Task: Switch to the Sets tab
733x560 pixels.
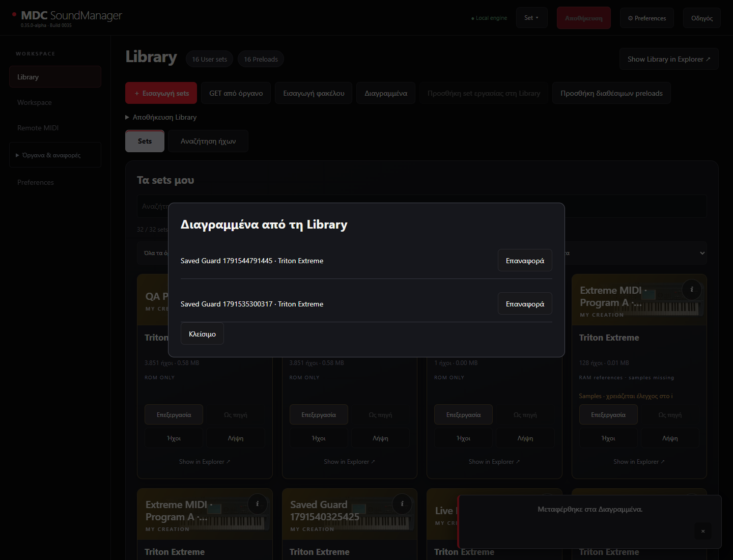Action: point(145,141)
